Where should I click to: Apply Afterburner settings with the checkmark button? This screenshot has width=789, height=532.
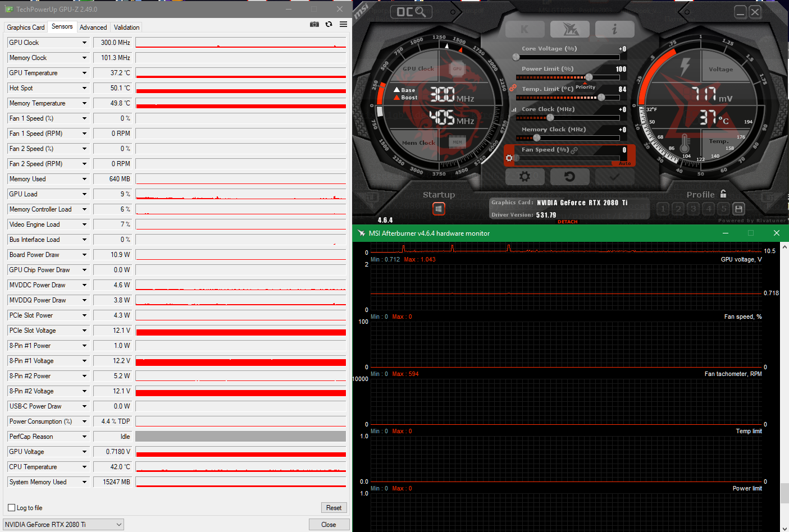tap(614, 177)
